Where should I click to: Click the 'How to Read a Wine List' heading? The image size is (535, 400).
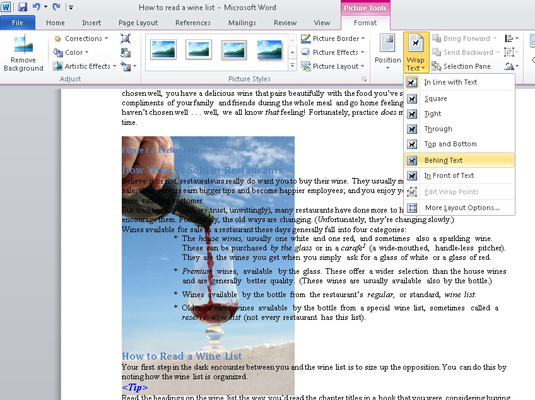[x=182, y=356]
